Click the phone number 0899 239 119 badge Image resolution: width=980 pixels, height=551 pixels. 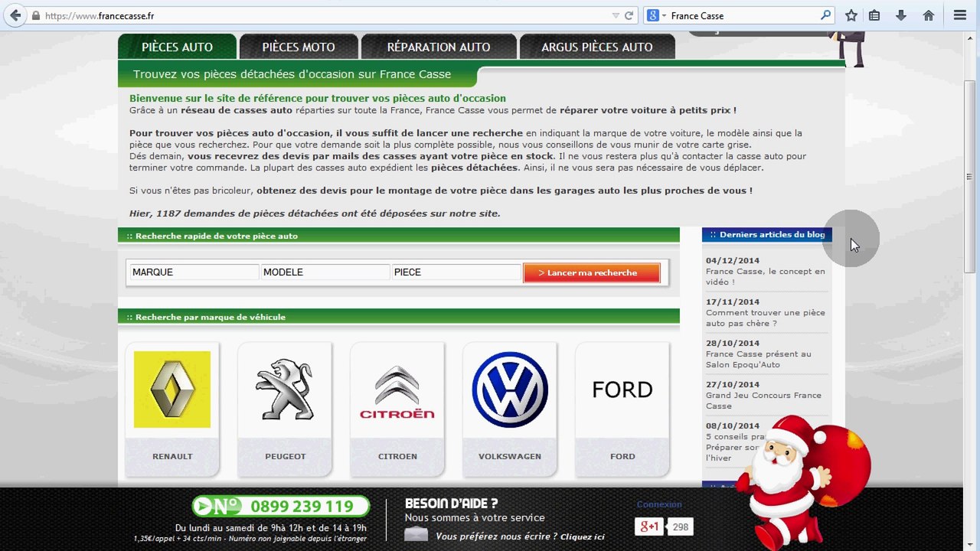(x=280, y=506)
